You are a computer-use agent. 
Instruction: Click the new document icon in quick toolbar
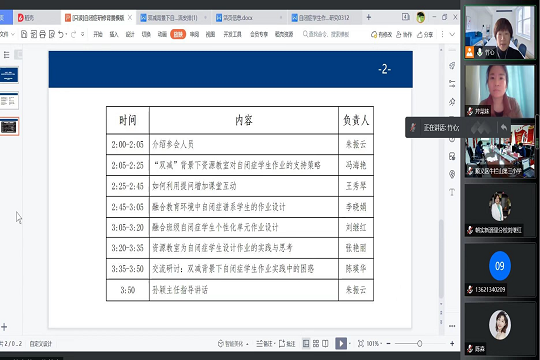(x=24, y=34)
